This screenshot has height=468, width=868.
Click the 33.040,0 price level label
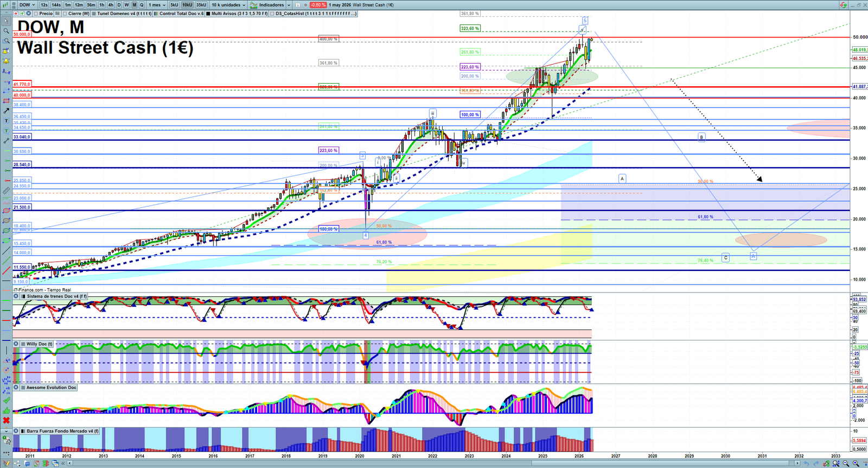coord(22,137)
